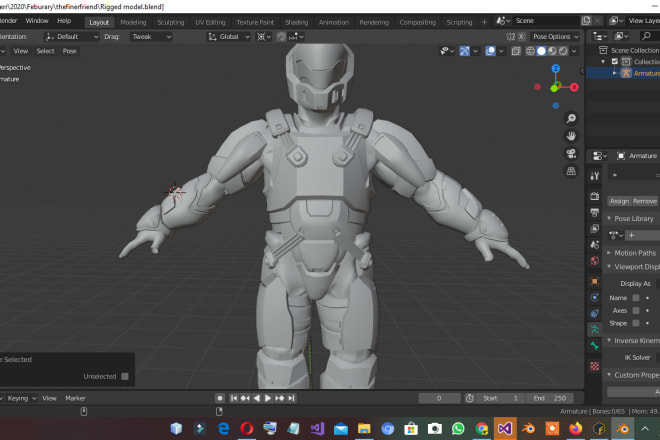Expand the Motion Paths panel
Image resolution: width=660 pixels, height=440 pixels.
coord(609,253)
